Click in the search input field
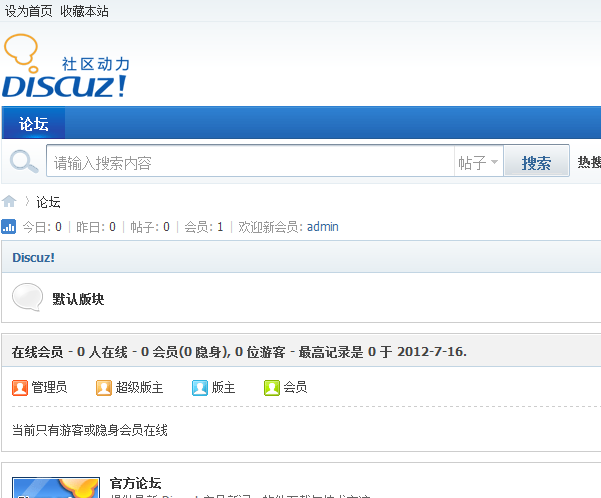This screenshot has height=498, width=601. click(x=250, y=163)
